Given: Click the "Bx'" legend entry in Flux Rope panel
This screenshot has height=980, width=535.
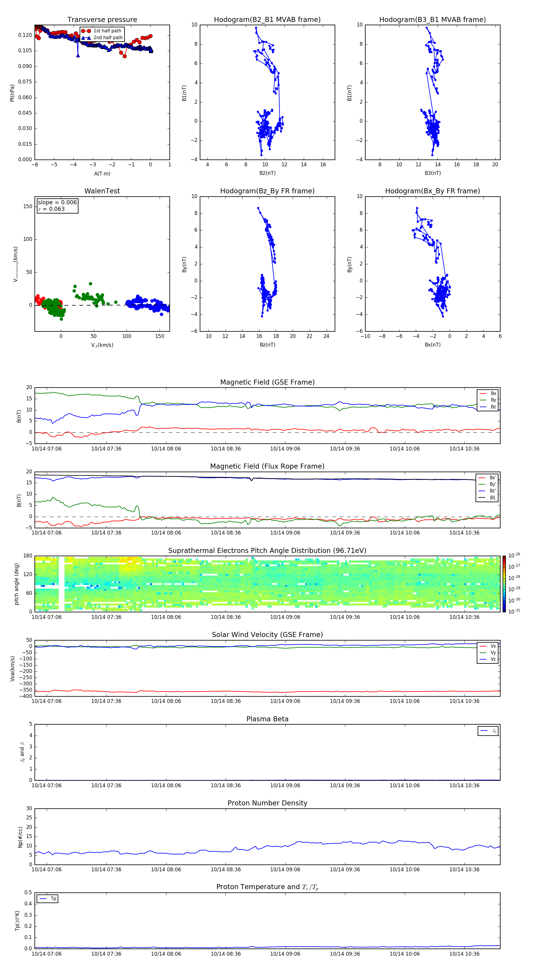Looking at the screenshot, I should tap(487, 478).
